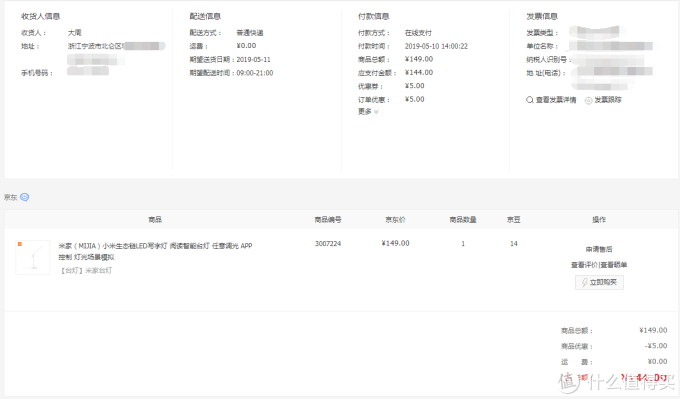Click the 京东 seller label

[10, 197]
